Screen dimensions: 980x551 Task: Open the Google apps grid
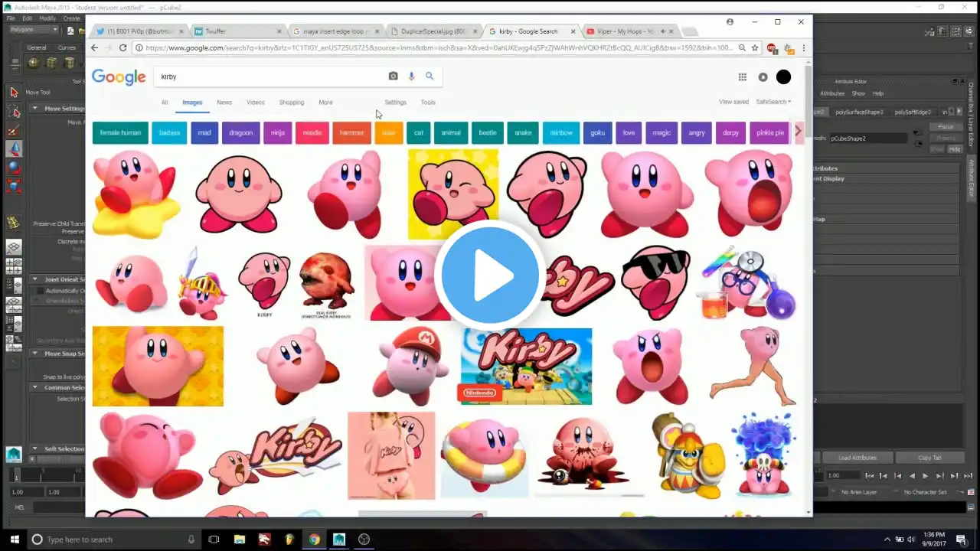coord(742,77)
